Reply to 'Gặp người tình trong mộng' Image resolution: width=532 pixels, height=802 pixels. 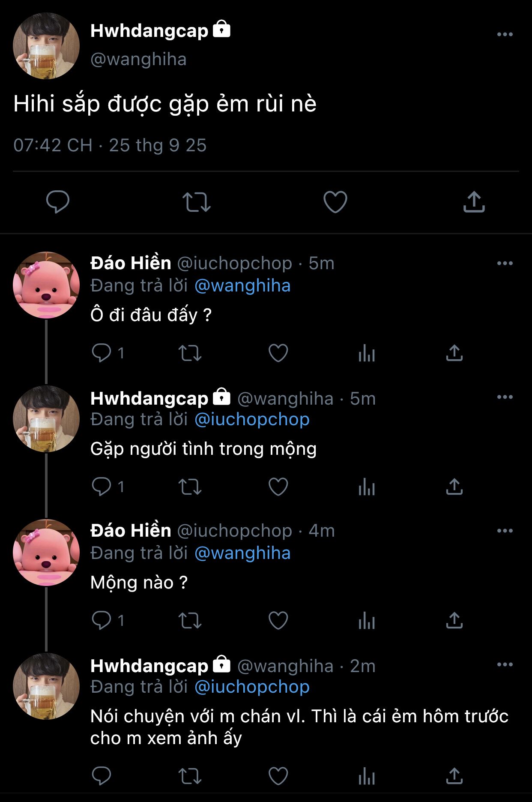102,487
